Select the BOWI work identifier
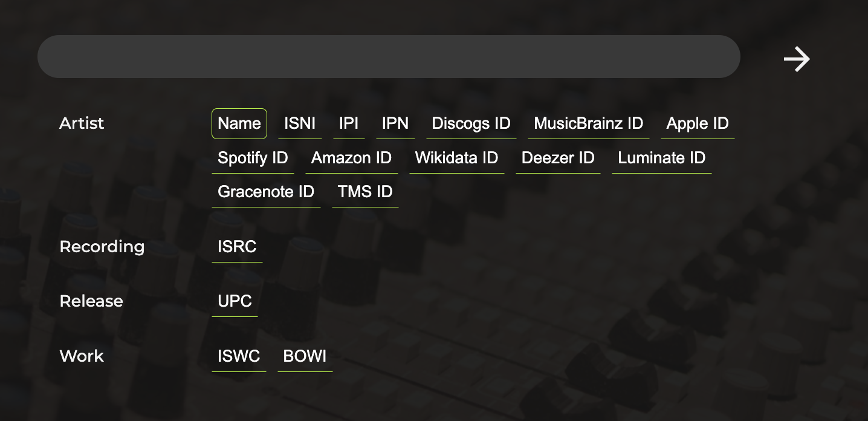The width and height of the screenshot is (868, 421). tap(305, 356)
